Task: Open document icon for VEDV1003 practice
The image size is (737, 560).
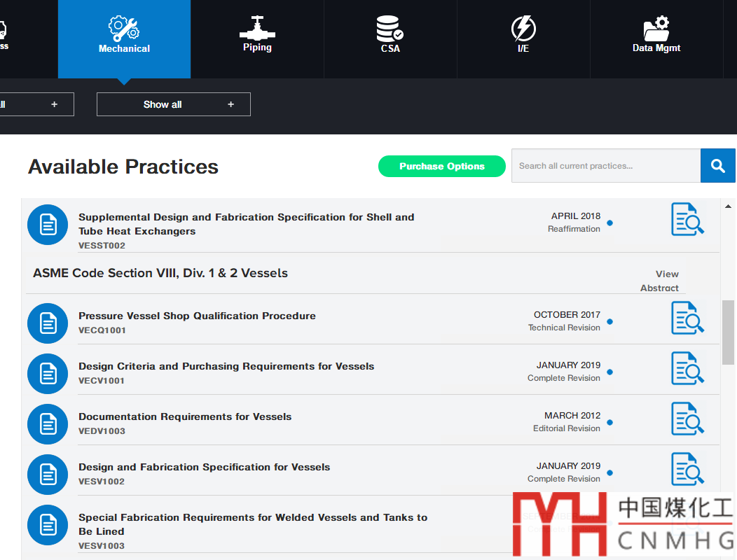Action: click(48, 424)
